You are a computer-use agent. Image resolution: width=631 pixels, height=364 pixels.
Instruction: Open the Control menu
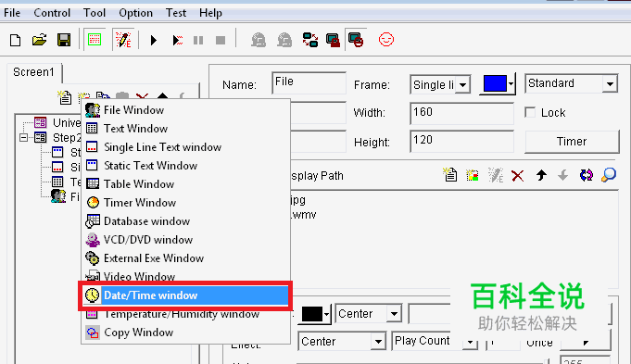point(52,13)
